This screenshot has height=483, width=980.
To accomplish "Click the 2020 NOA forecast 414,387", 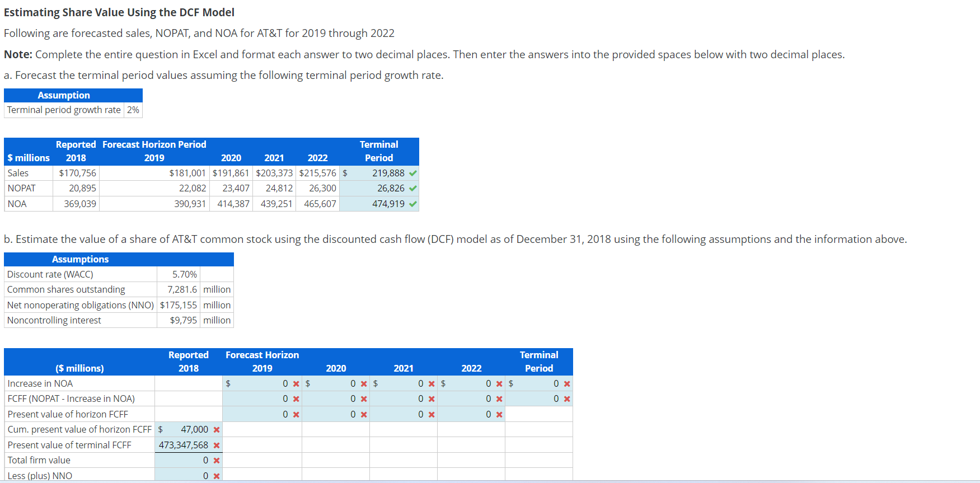I will tap(233, 204).
